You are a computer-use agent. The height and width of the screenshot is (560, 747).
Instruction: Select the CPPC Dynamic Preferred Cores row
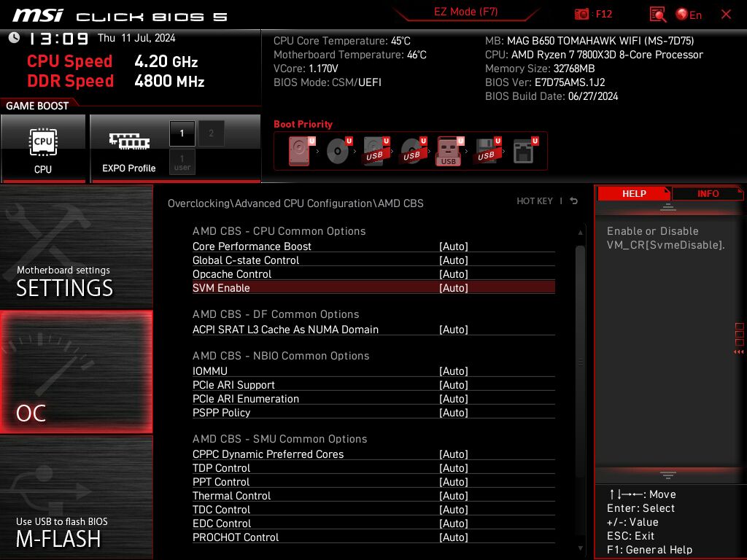[373, 454]
